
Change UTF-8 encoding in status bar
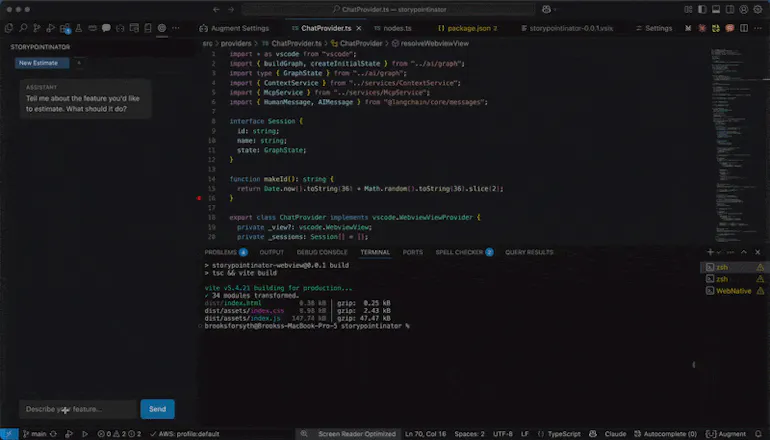[x=502, y=434]
